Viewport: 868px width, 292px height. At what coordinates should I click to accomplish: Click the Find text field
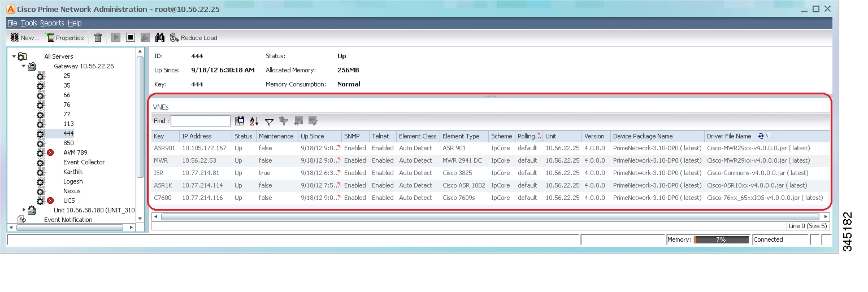[x=201, y=121]
